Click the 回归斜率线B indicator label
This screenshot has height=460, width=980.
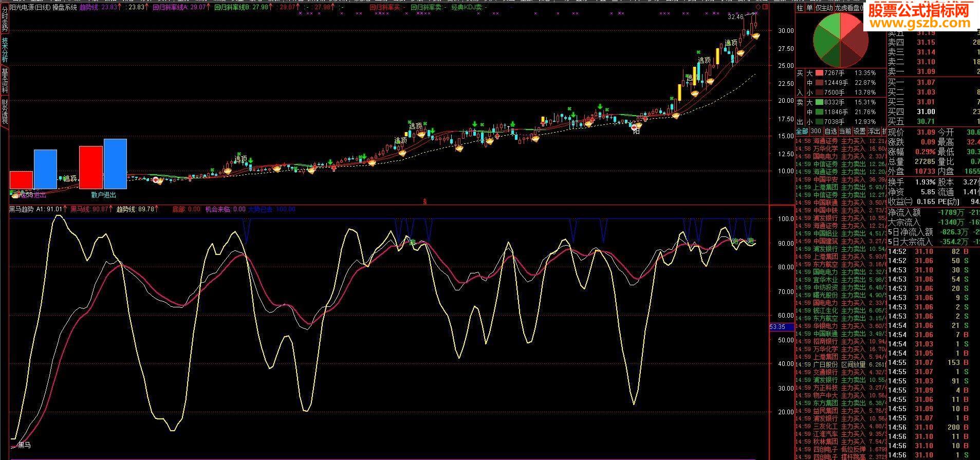(244, 8)
